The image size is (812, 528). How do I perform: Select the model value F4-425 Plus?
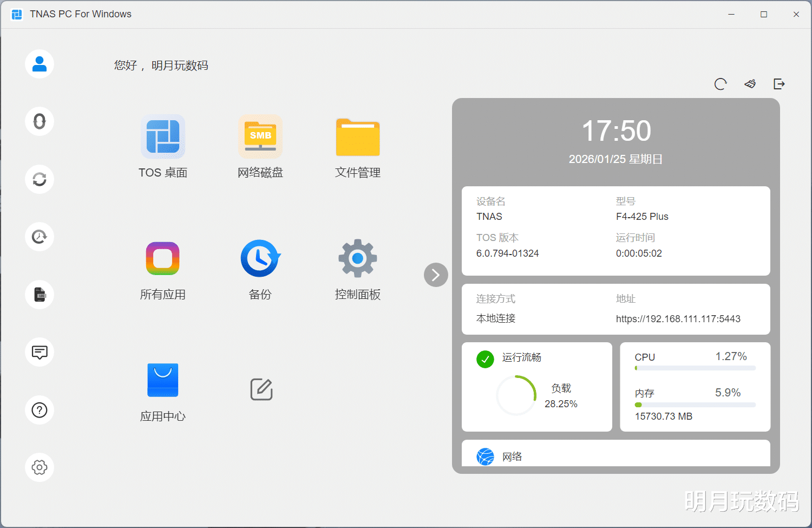642,217
